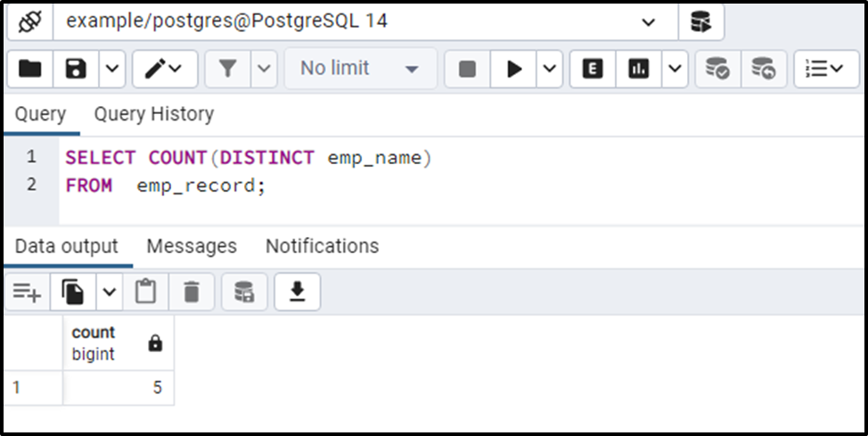
Task: Add a row with the add-row icon
Action: click(x=27, y=292)
